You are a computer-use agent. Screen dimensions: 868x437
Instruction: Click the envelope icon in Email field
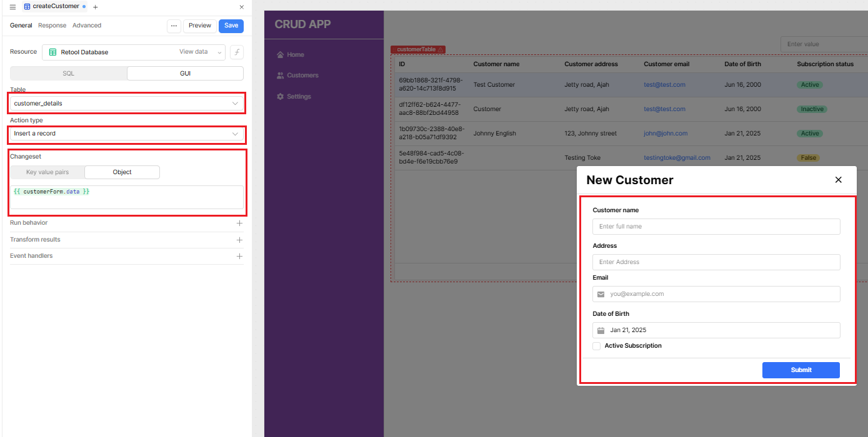coord(601,294)
